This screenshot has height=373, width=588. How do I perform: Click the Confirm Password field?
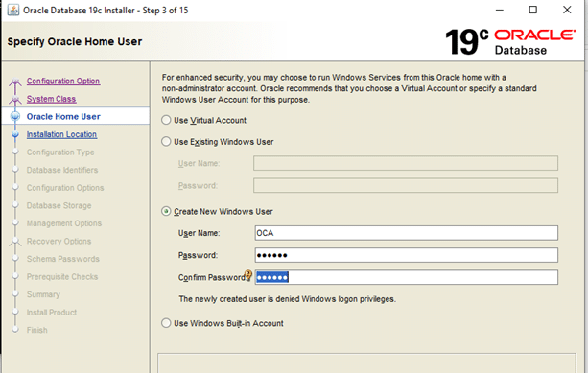pyautogui.click(x=406, y=277)
